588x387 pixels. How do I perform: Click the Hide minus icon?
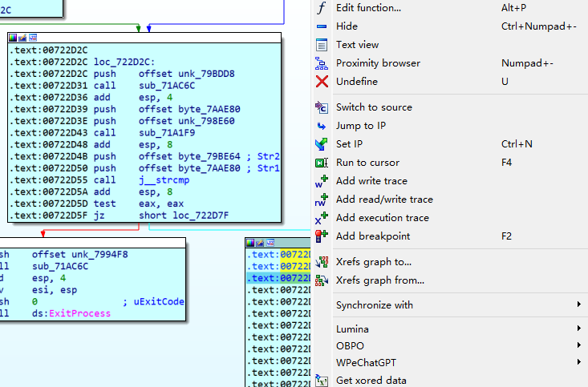tap(322, 26)
